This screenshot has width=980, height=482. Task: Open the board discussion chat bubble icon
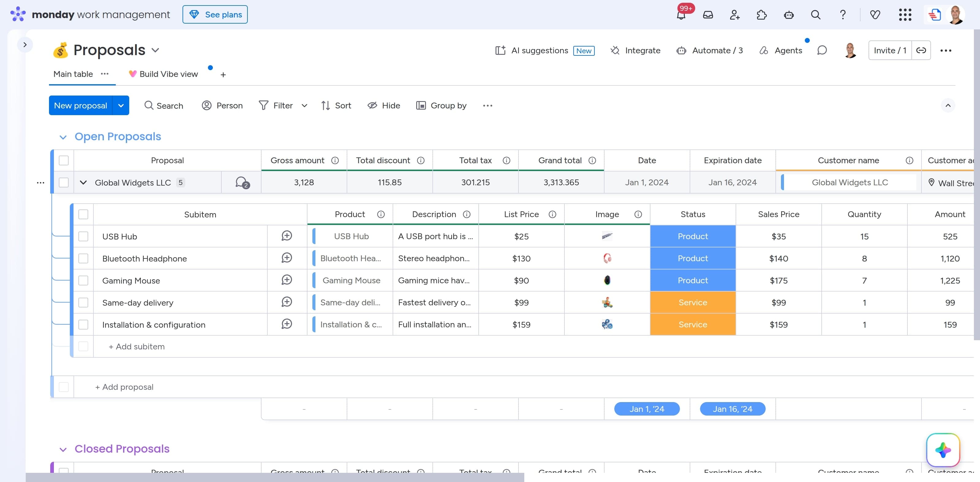(822, 50)
